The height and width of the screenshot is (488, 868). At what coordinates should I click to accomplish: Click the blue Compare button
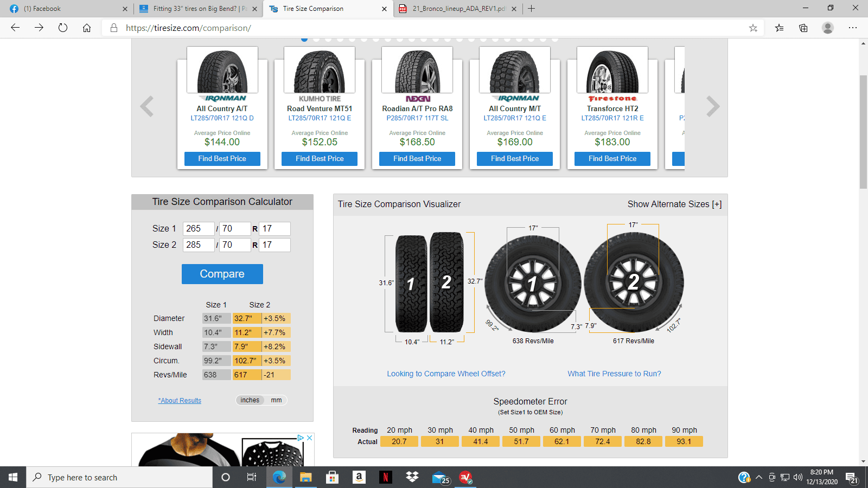click(x=222, y=274)
